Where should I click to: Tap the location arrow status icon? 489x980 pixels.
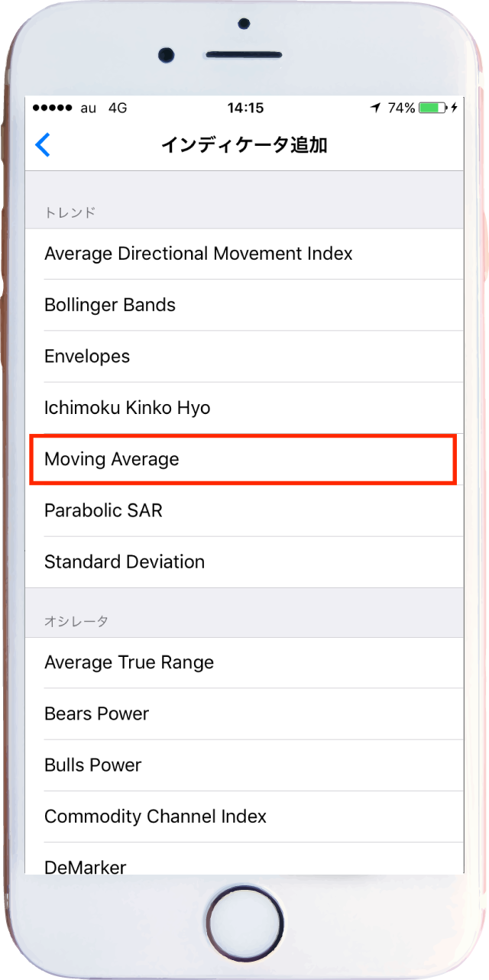[375, 108]
